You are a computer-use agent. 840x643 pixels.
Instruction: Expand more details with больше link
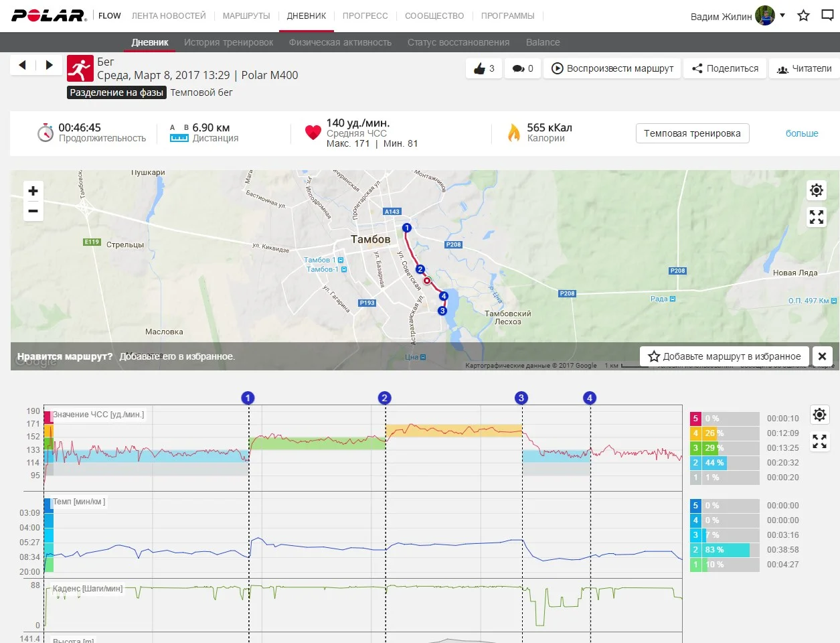[x=801, y=133]
